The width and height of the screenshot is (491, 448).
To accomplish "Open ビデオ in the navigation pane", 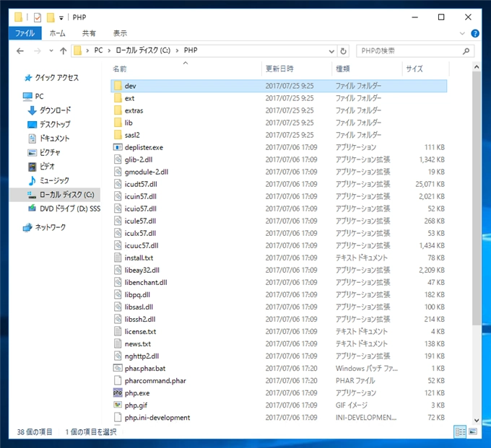I will [x=41, y=167].
